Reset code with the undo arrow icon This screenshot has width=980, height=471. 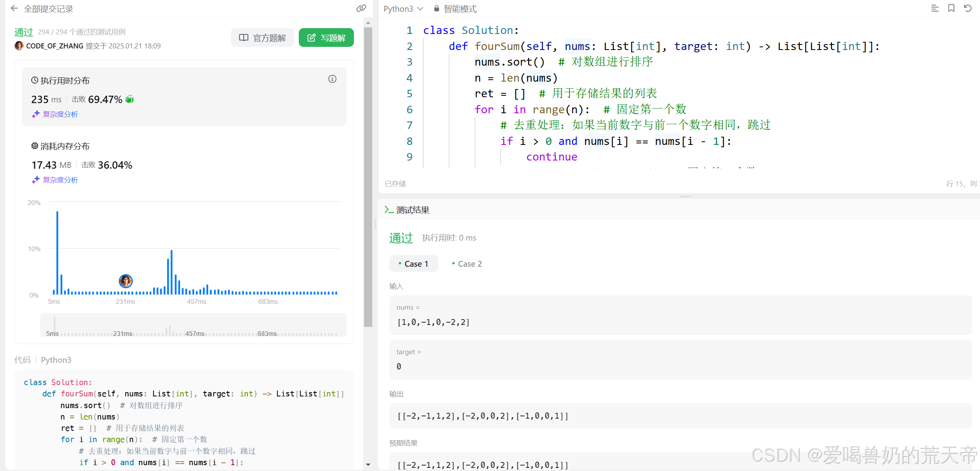(968, 8)
